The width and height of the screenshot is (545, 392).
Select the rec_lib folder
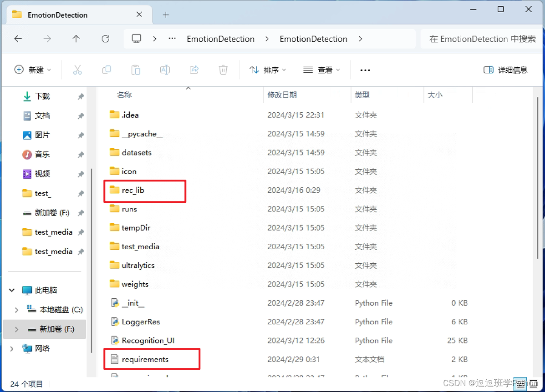coord(133,190)
